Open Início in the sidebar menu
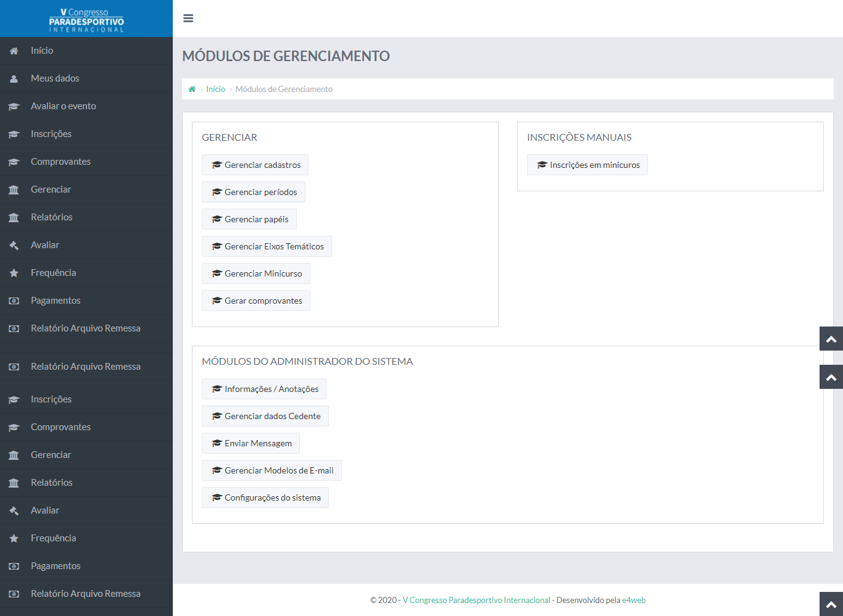Screen dimensions: 843x616 coord(42,51)
